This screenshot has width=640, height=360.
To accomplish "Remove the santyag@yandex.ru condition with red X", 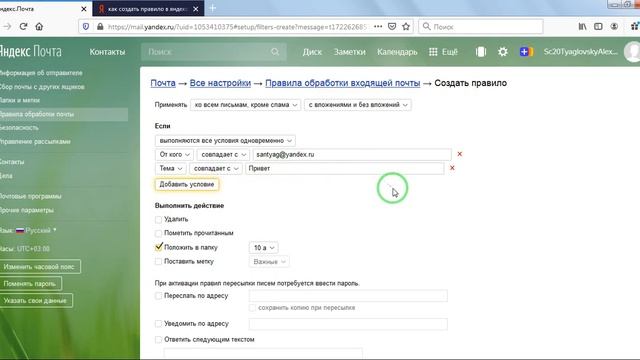I will point(460,154).
